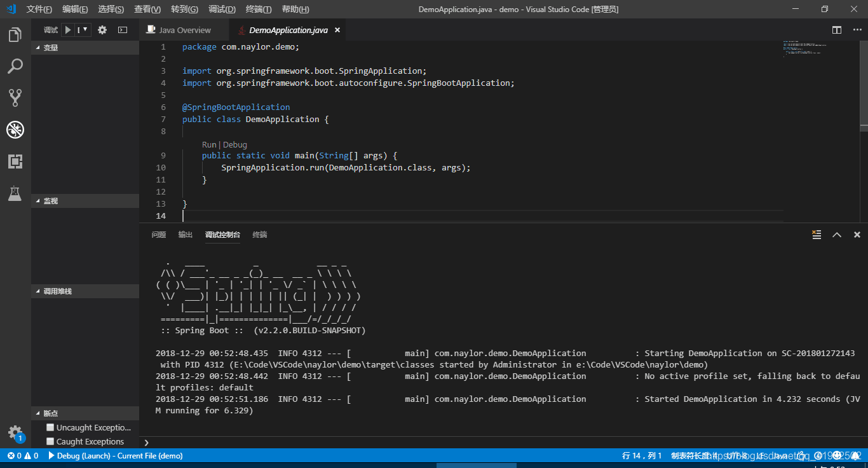
Task: Click 'SpringApplication.run' on line 10
Action: (273, 167)
